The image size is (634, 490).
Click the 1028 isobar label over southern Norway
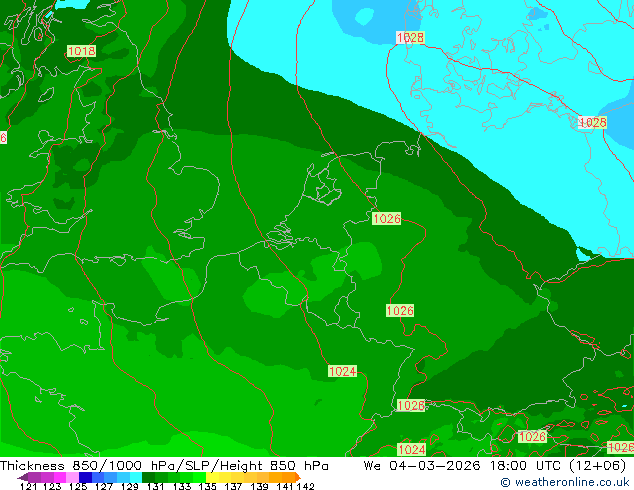(410, 38)
